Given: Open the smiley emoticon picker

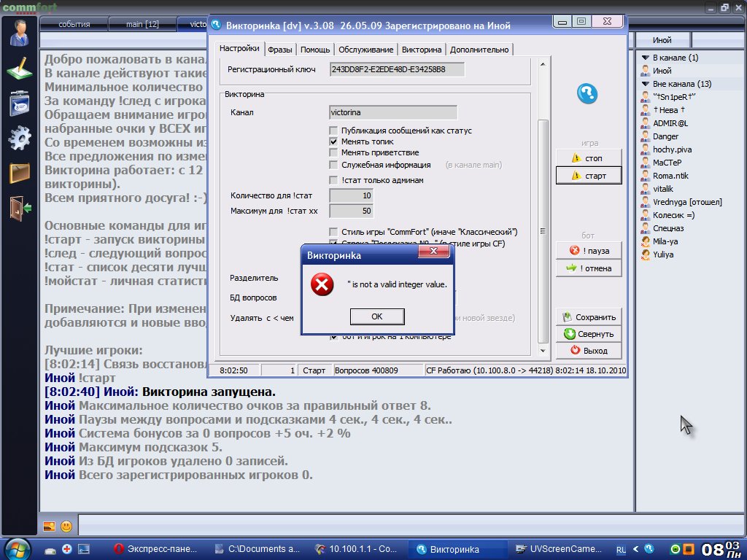Looking at the screenshot, I should point(66,526).
